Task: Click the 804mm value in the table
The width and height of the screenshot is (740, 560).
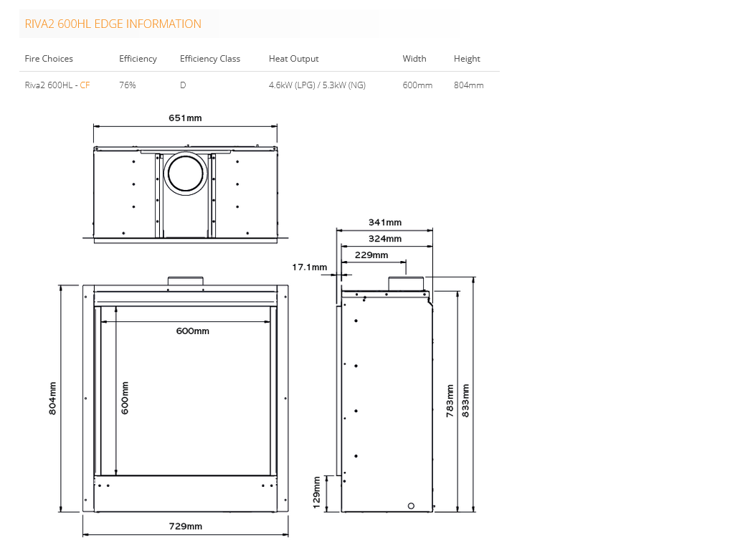Action: [468, 85]
